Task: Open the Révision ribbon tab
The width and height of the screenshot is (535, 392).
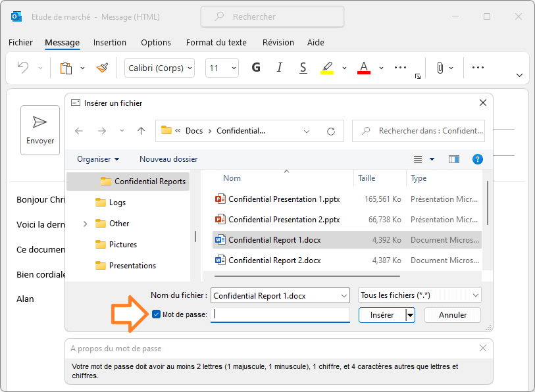Action: (x=278, y=42)
